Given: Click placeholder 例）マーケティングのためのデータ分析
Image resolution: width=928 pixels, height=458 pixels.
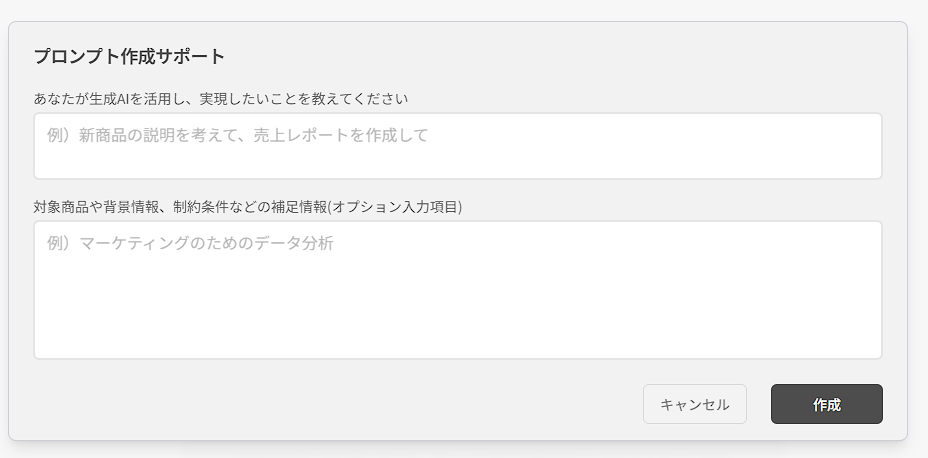Looking at the screenshot, I should [x=191, y=243].
